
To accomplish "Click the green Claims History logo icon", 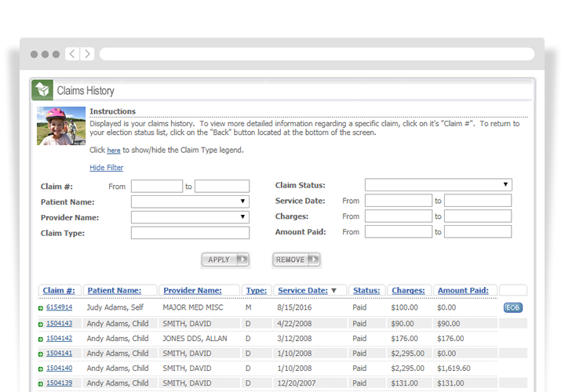I will pyautogui.click(x=42, y=90).
